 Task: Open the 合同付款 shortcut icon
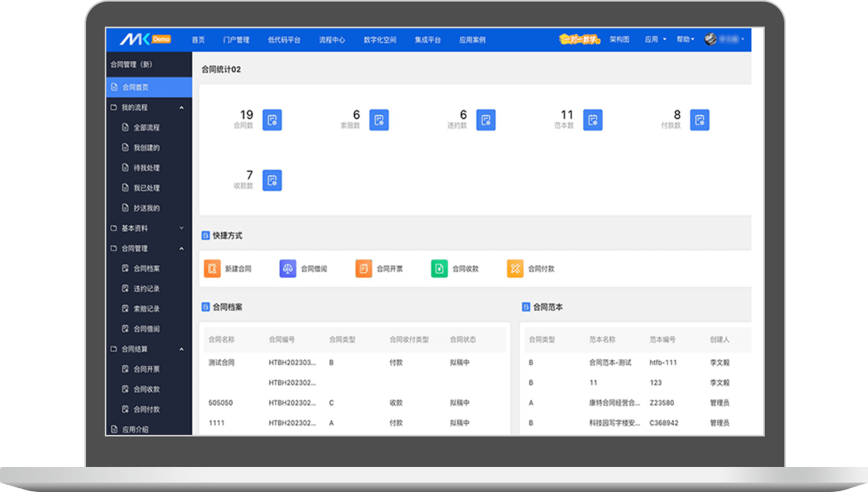pos(515,268)
